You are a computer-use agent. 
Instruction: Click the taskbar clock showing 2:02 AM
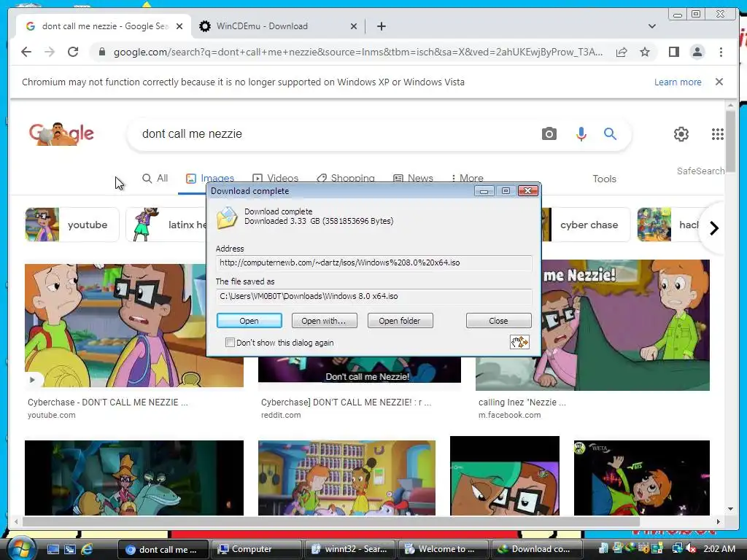coord(719,549)
